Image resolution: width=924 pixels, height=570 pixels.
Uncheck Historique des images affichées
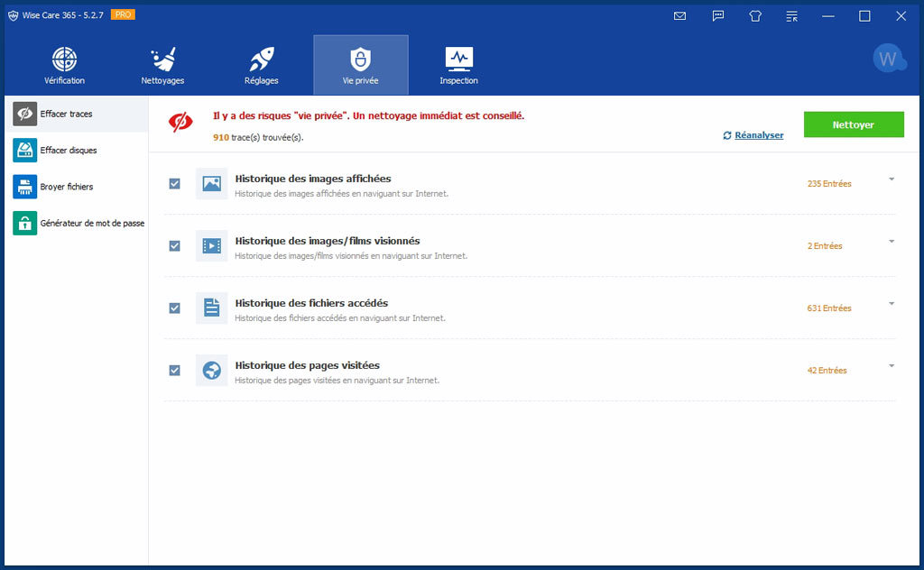174,184
